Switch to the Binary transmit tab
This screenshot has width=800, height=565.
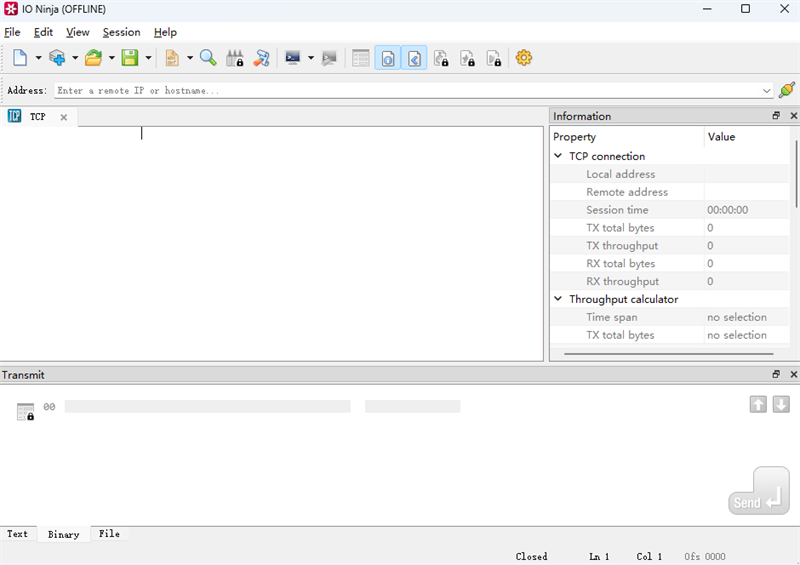(63, 534)
